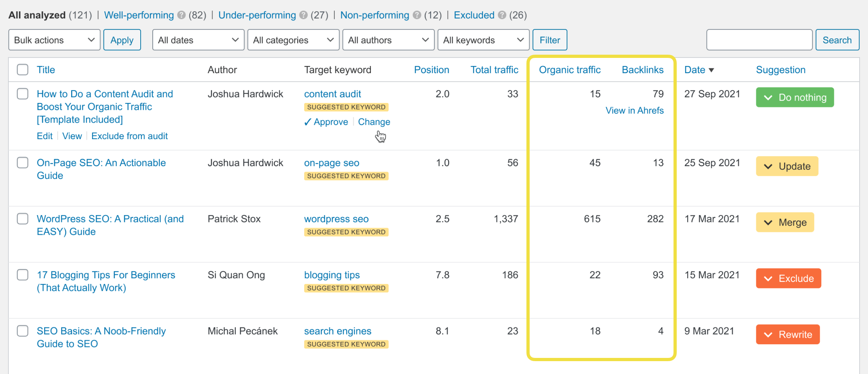
Task: Click help icon next to Excluded
Action: pos(502,15)
